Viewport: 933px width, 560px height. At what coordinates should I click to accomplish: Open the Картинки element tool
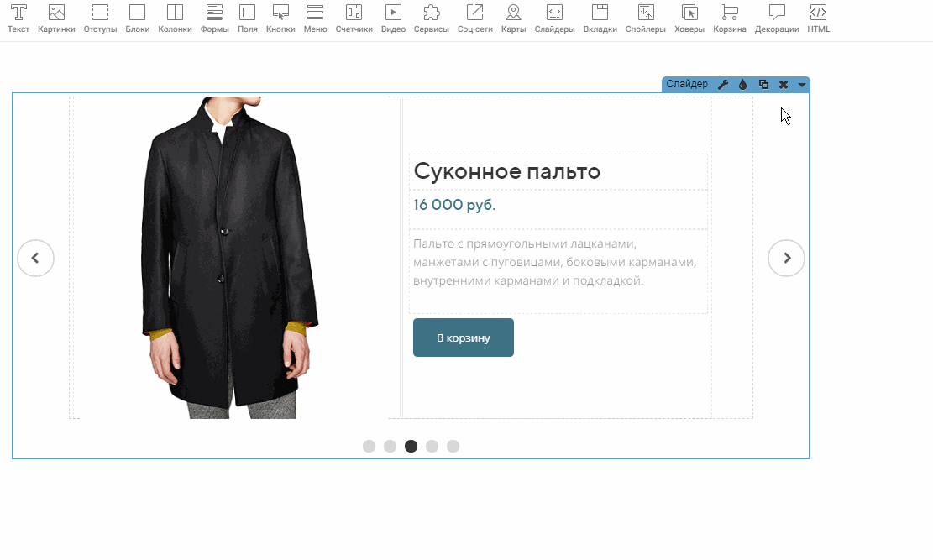56,18
